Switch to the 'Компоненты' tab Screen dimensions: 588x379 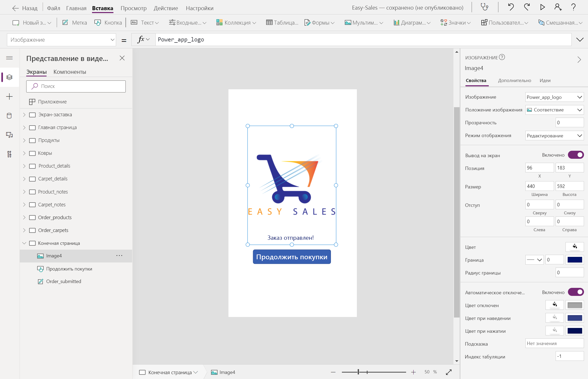click(x=70, y=72)
